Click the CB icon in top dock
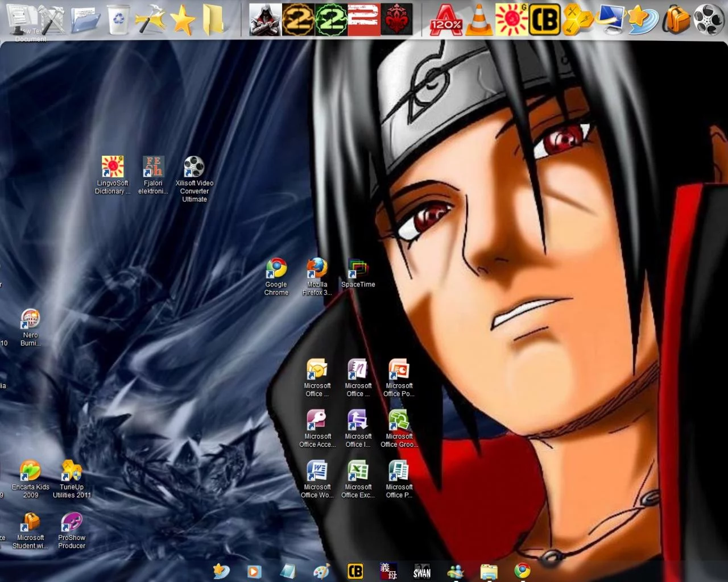The image size is (728, 582). [544, 19]
